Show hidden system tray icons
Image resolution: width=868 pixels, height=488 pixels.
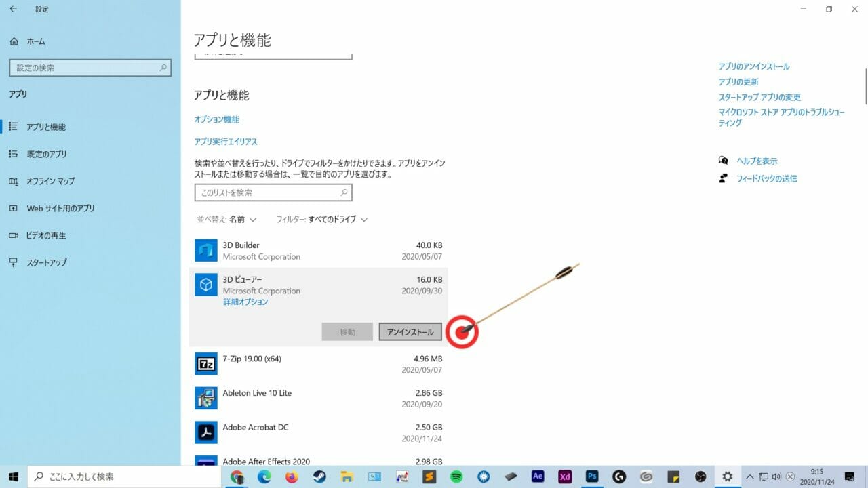750,476
